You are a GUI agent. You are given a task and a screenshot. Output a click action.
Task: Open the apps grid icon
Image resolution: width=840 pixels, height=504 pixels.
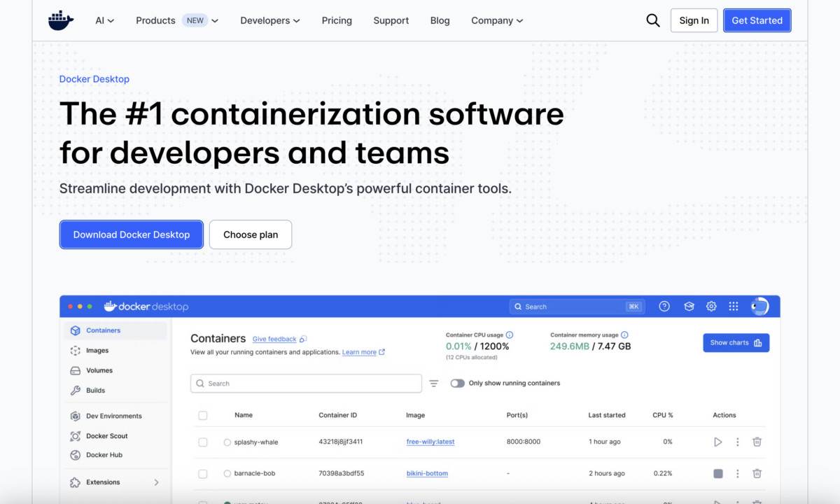tap(734, 307)
